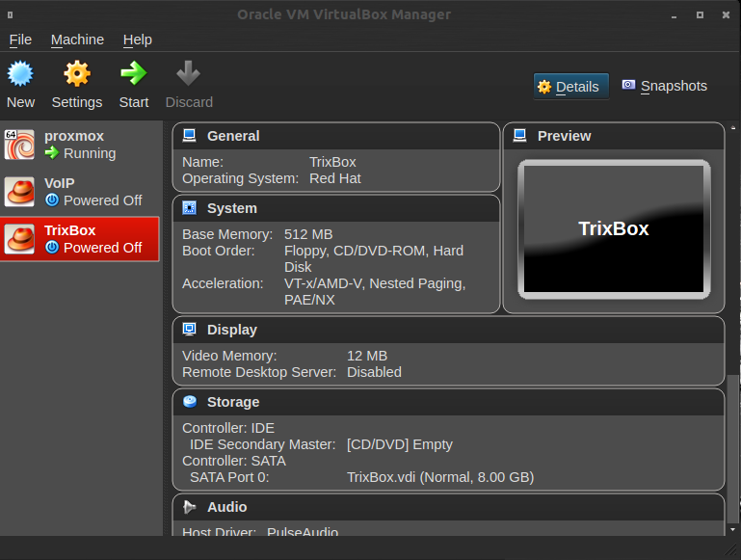Click the Details gear icon
Image resolution: width=741 pixels, height=560 pixels.
(x=544, y=87)
